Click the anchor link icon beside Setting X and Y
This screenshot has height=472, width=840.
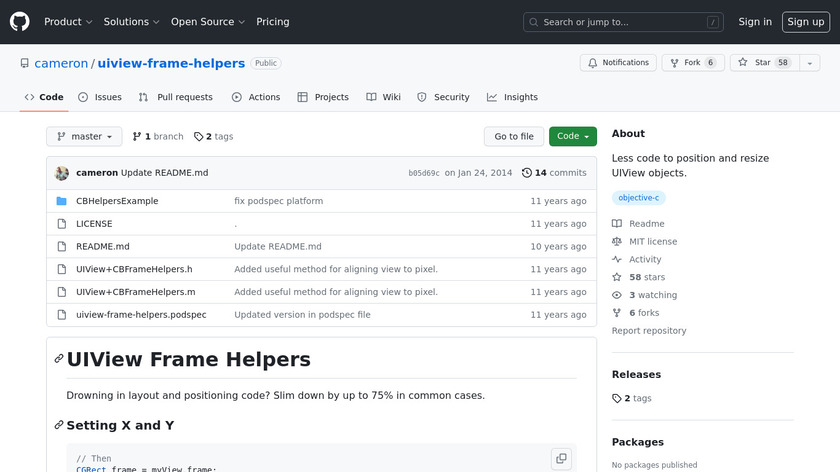(x=59, y=425)
